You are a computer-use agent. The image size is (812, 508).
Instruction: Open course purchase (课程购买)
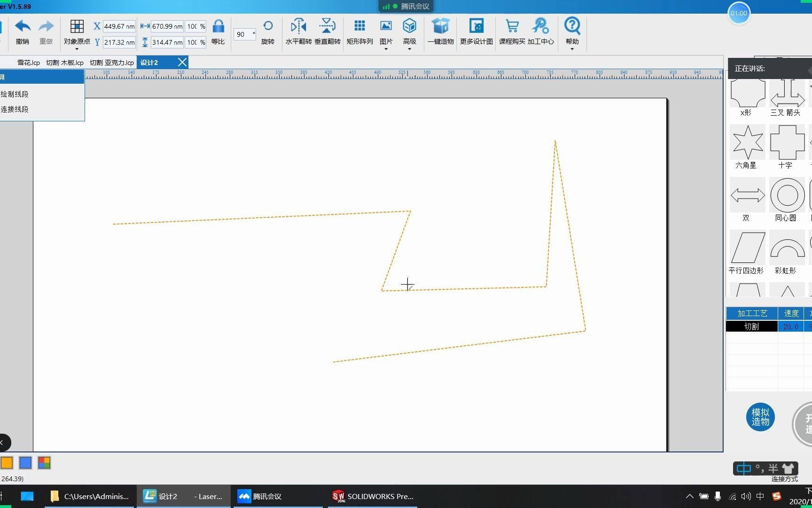point(512,32)
